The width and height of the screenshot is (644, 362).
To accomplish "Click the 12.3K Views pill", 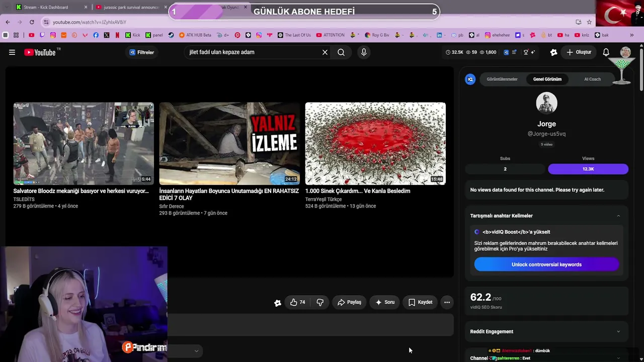I will 588,169.
